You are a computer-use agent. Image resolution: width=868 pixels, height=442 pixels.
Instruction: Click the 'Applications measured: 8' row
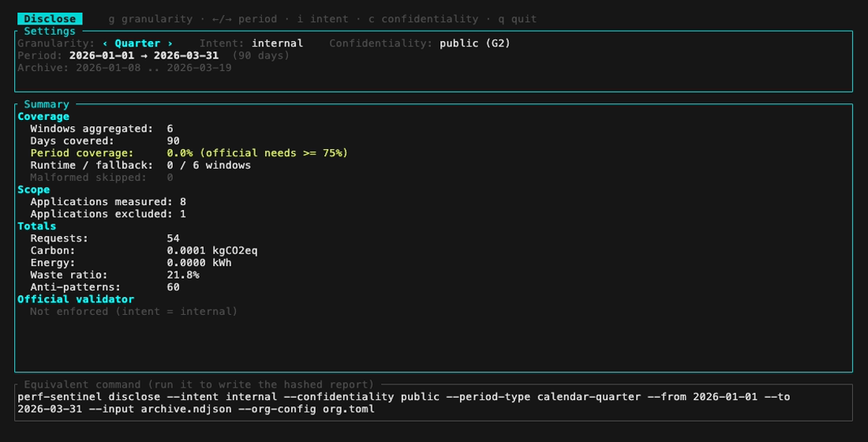tap(108, 201)
